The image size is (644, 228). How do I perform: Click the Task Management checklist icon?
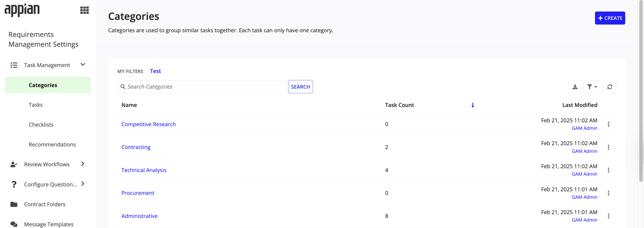(x=14, y=65)
